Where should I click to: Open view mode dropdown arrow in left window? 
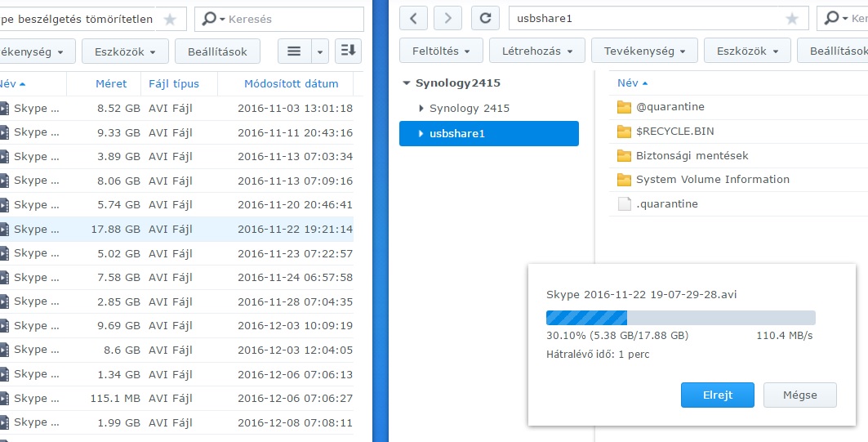320,51
